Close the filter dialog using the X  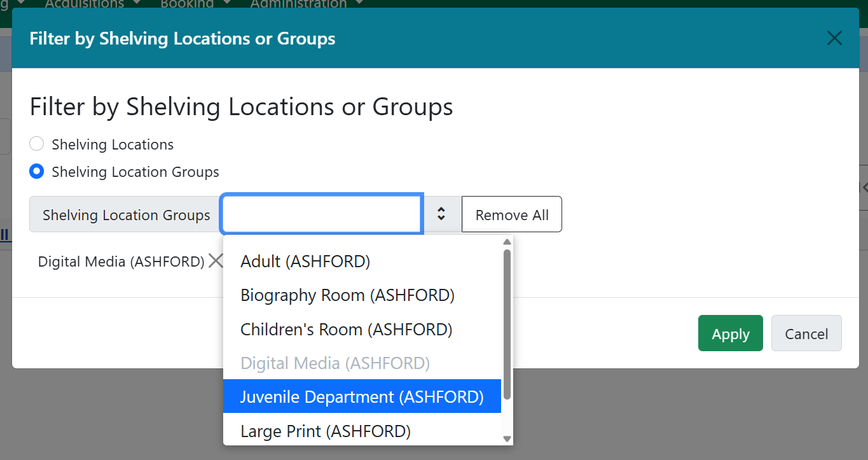834,38
